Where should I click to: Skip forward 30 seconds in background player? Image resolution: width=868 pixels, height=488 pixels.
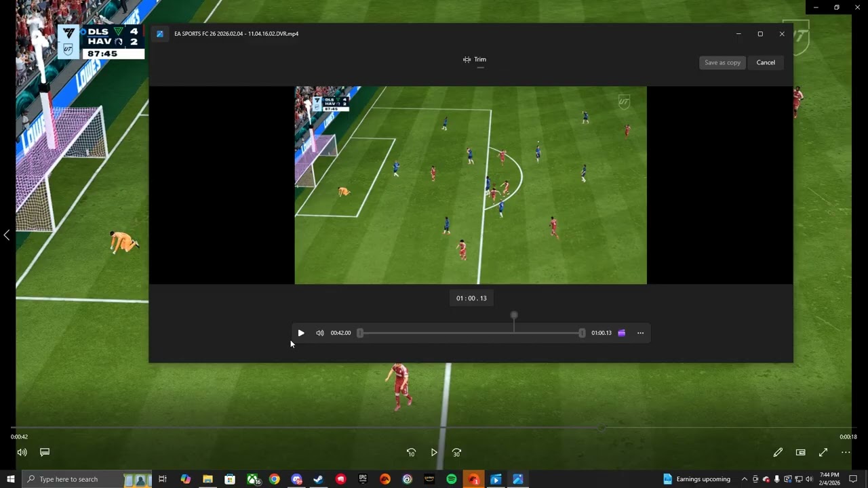click(x=457, y=452)
